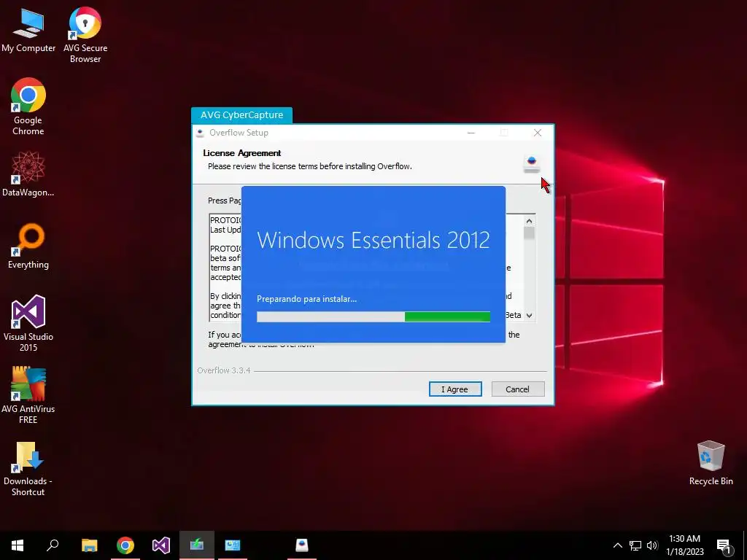Open Visual Studio 2015 desktop shortcut
Image resolution: width=747 pixels, height=560 pixels.
pos(28,323)
